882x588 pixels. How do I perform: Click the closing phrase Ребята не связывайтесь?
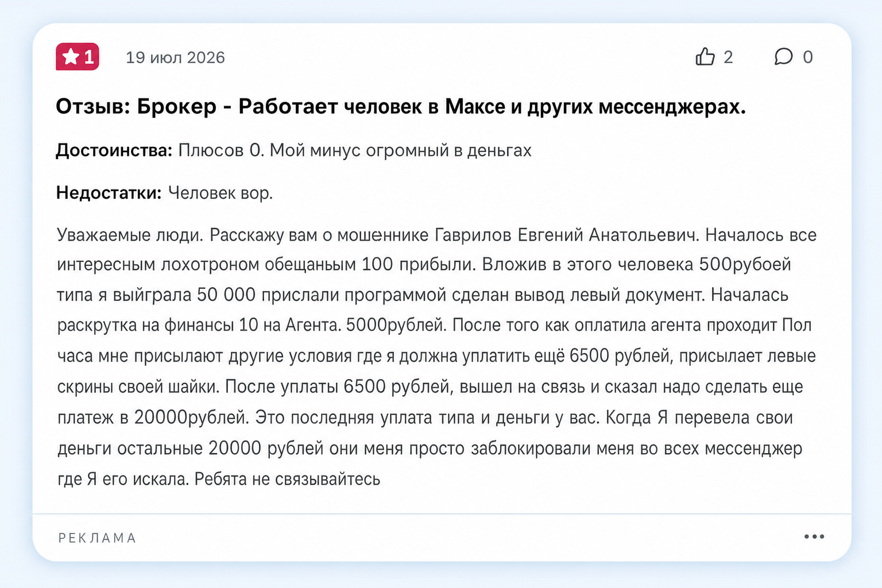coord(287,479)
